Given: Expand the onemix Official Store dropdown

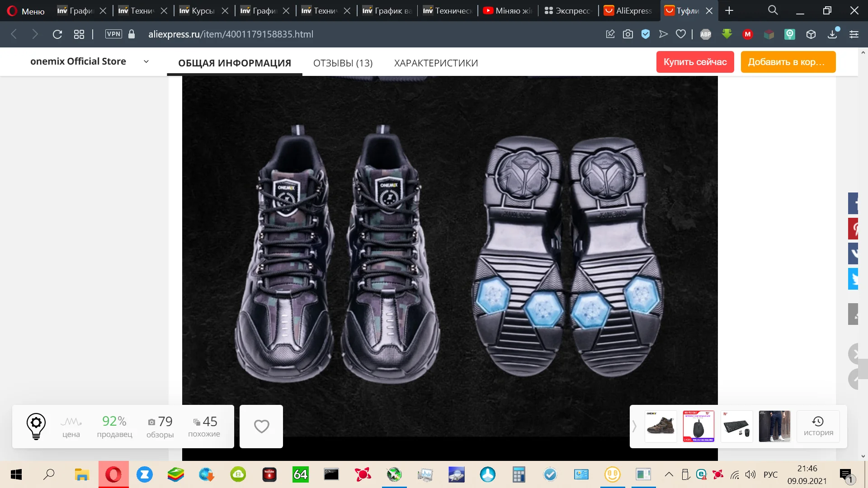Looking at the screenshot, I should 146,61.
